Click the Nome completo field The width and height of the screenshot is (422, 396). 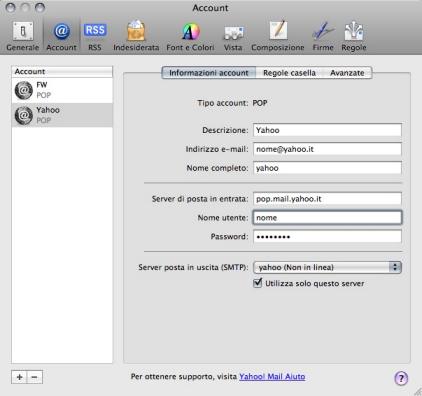coord(327,168)
